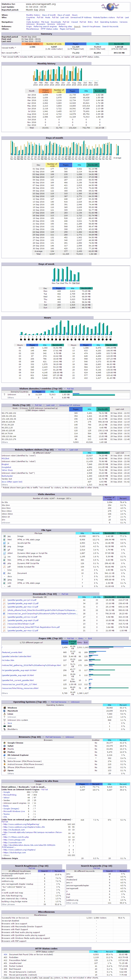Click the Safari browser icon
This screenshot has width=131, height=980.
point(4,745)
